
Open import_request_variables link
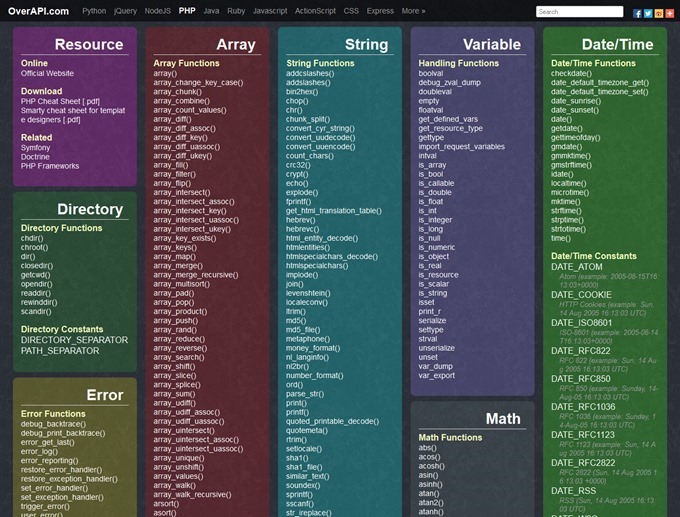tap(461, 147)
